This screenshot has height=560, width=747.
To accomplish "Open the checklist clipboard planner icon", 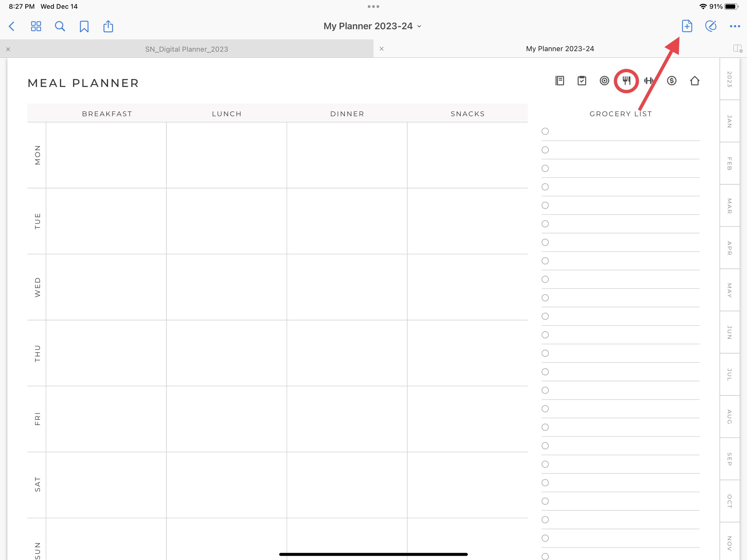I will (582, 81).
